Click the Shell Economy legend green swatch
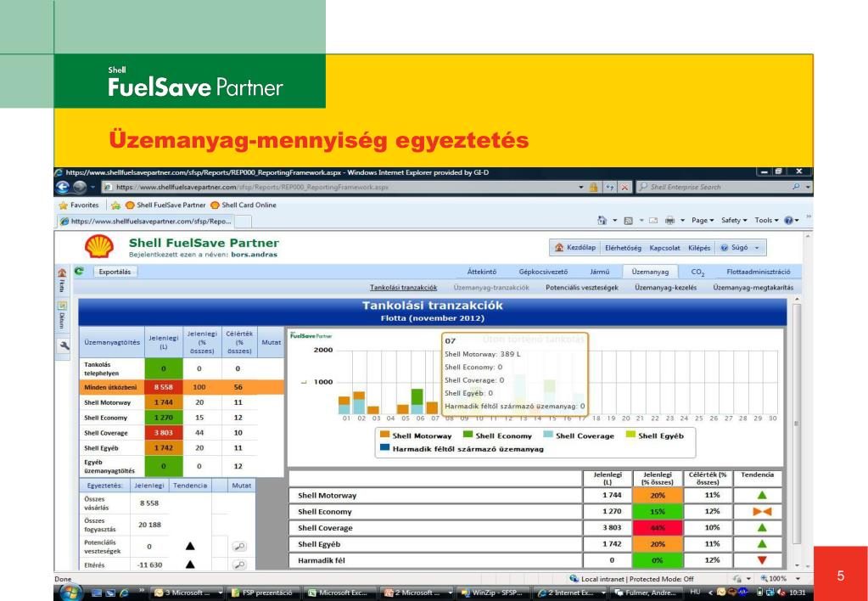 [468, 435]
